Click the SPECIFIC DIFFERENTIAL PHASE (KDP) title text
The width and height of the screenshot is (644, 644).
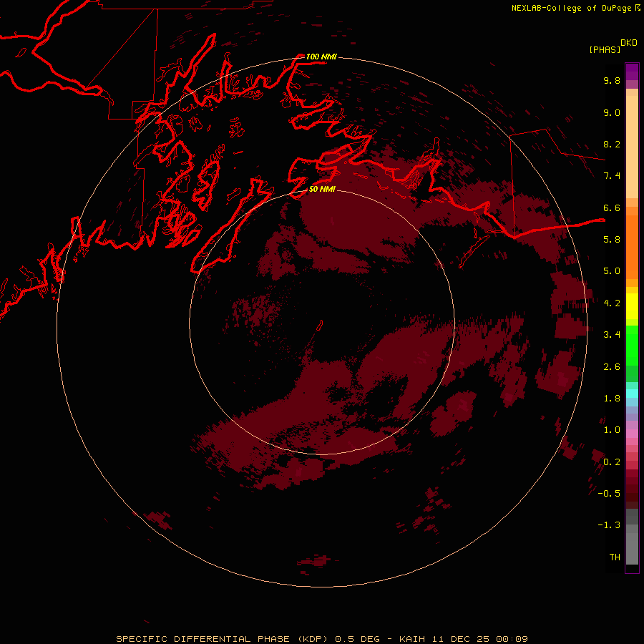[x=222, y=639]
